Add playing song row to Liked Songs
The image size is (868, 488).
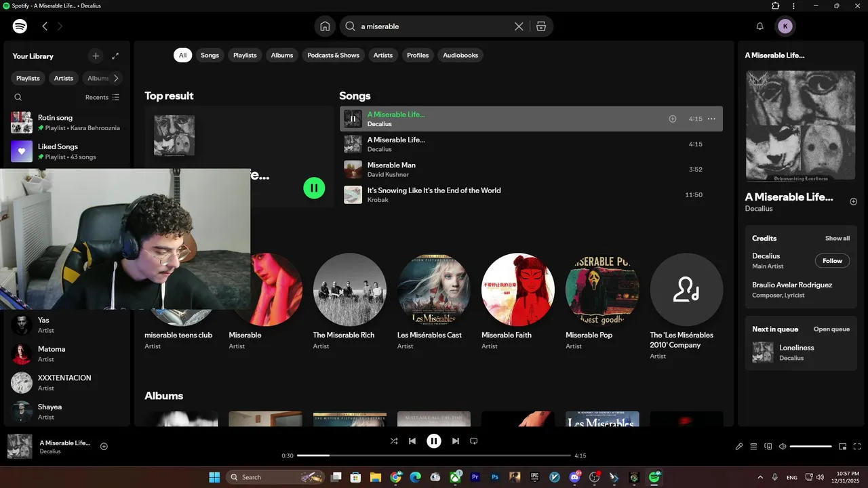(x=673, y=119)
